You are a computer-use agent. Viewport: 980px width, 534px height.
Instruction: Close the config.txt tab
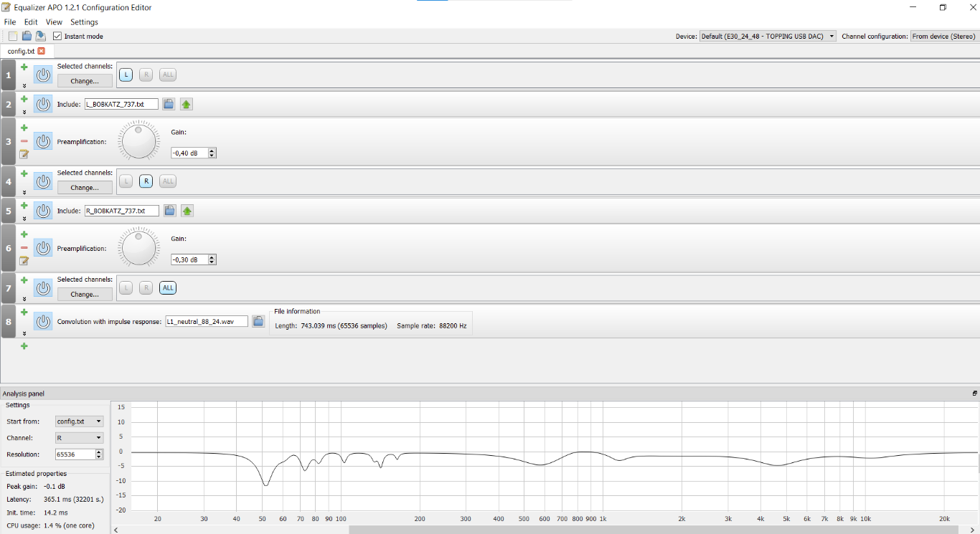[x=42, y=51]
